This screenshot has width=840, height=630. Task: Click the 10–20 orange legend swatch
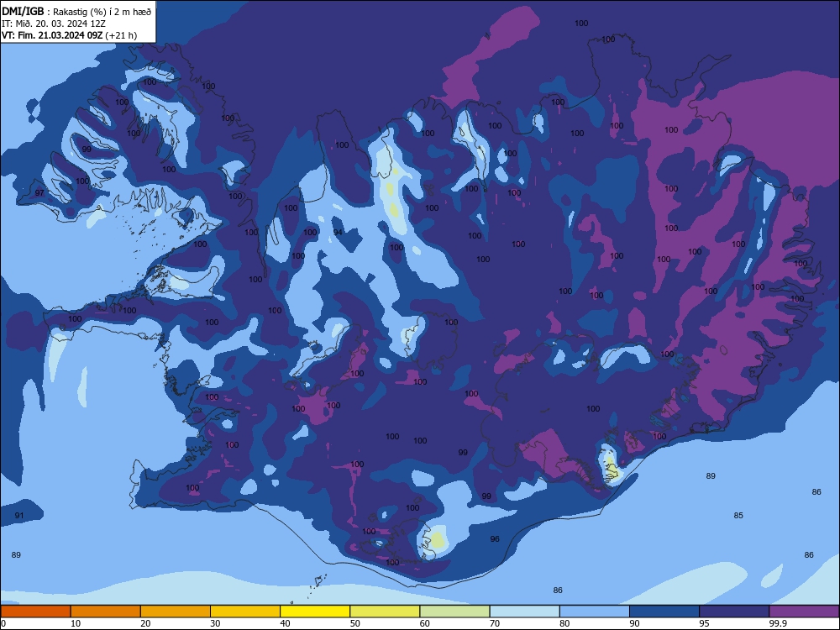tap(106, 612)
